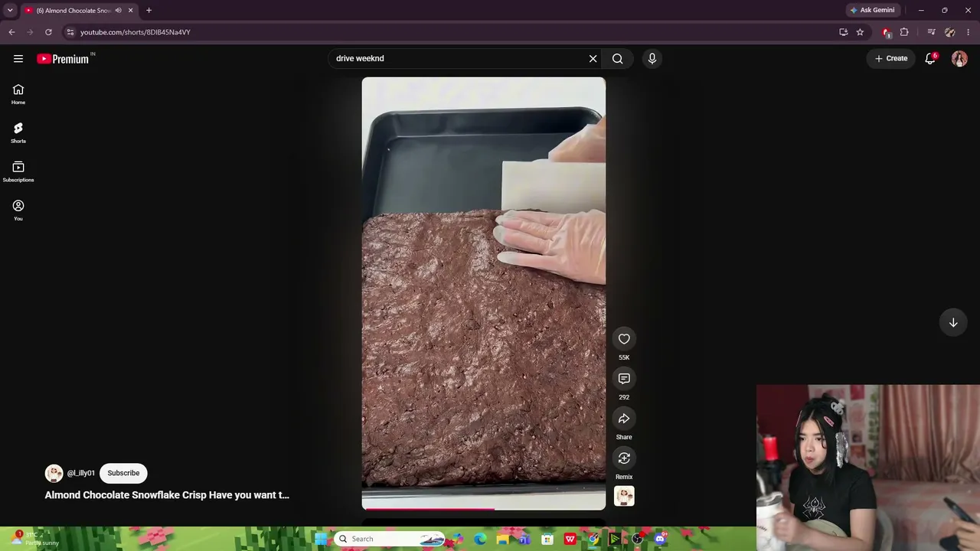
Task: Open media controls in Chrome toolbar
Action: (x=931, y=32)
